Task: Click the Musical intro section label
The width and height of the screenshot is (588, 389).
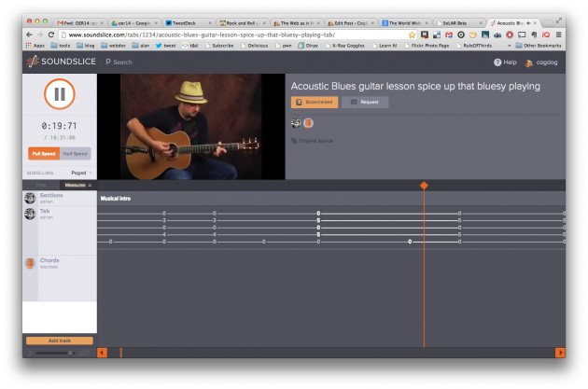Action: (x=116, y=199)
